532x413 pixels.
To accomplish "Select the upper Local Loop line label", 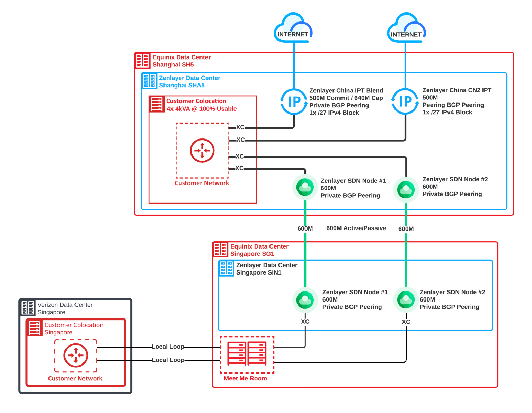I will click(168, 347).
